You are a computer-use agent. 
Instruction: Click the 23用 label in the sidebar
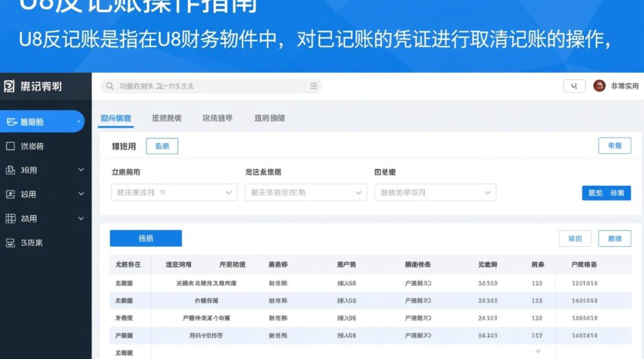coord(29,219)
